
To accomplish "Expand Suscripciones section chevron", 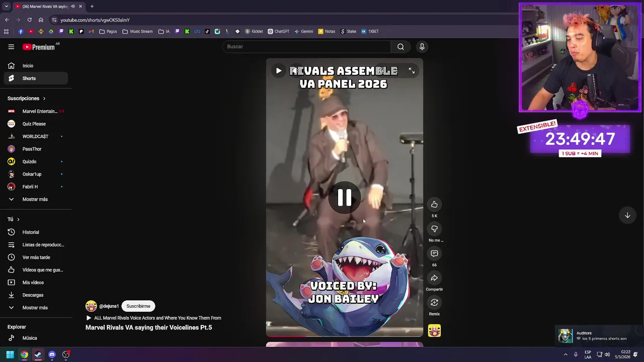I will point(44,99).
